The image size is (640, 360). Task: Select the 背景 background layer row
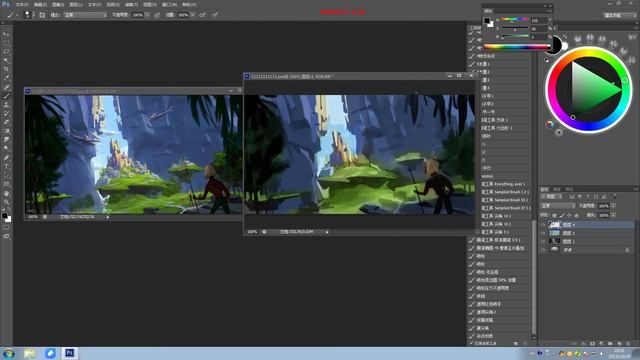[x=587, y=250]
